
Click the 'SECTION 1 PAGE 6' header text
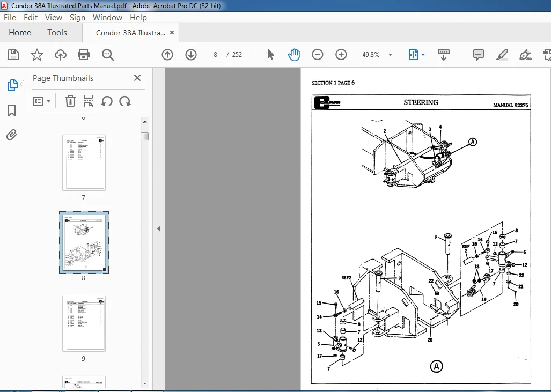pos(333,83)
